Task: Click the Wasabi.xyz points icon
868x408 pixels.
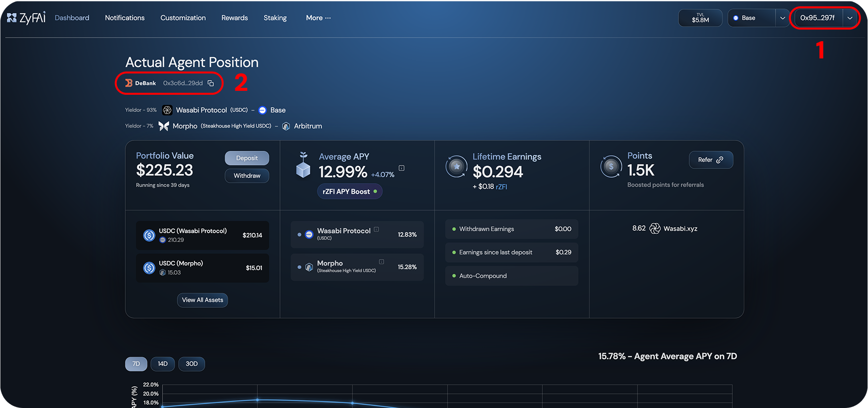Action: click(x=655, y=229)
